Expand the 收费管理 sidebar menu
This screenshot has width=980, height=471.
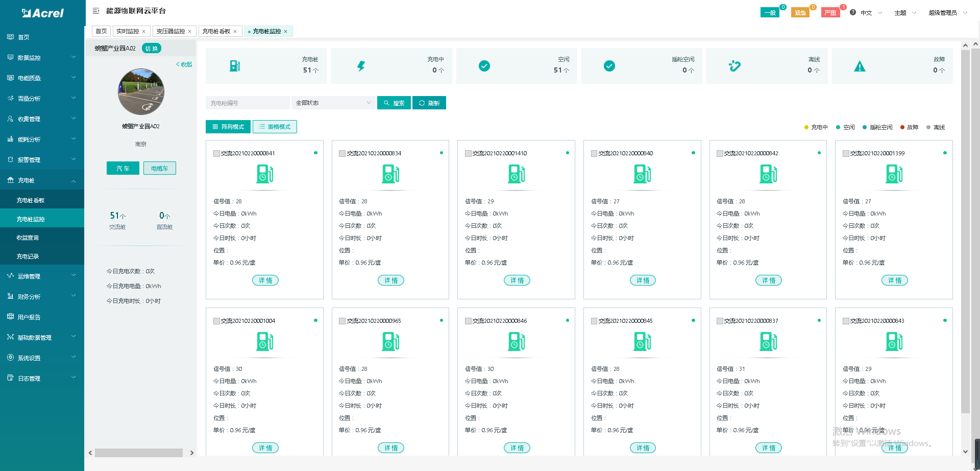point(42,119)
